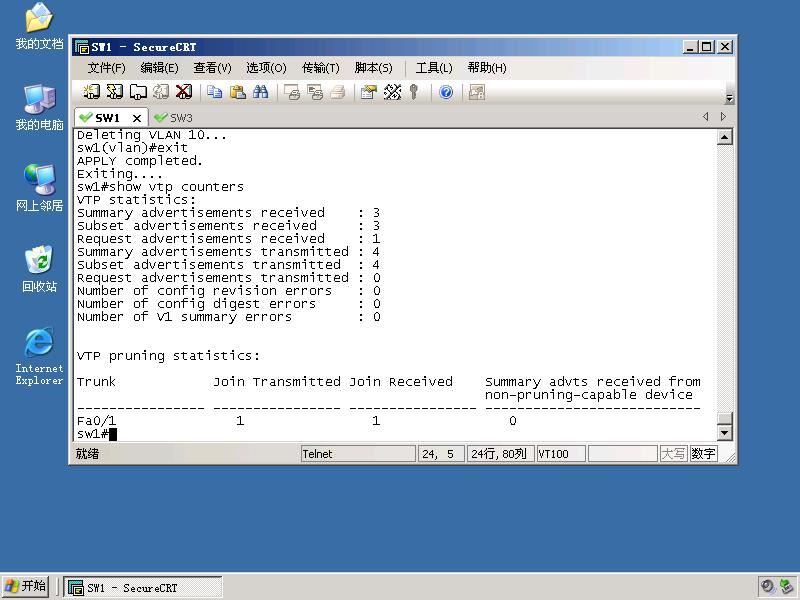Select the 回收站 recycle bin icon
The height and width of the screenshot is (600, 800).
(x=39, y=269)
